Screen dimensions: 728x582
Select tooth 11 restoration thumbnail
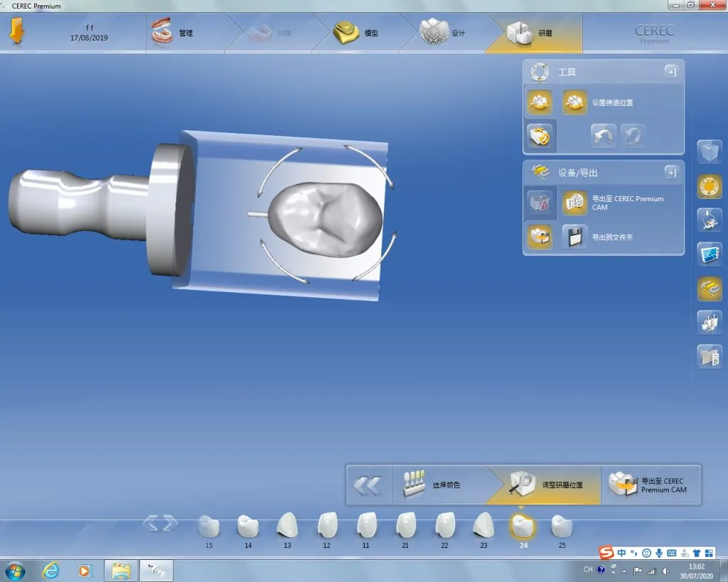[x=366, y=526]
